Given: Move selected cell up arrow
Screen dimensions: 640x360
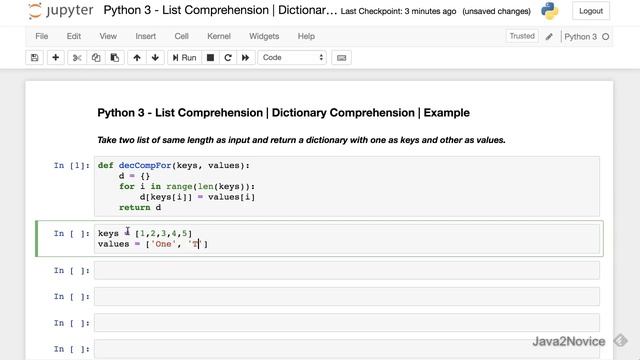Looking at the screenshot, I should click(137, 58).
